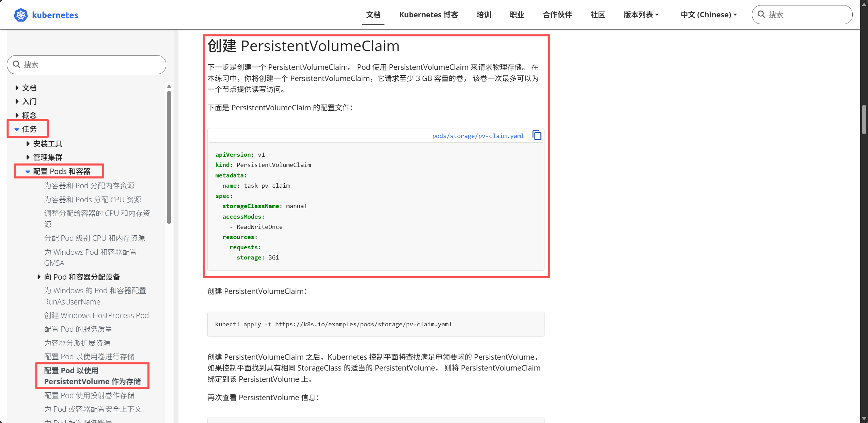Click the sidebar tree scrollbar thumb
Image resolution: width=868 pixels, height=423 pixels.
169,157
